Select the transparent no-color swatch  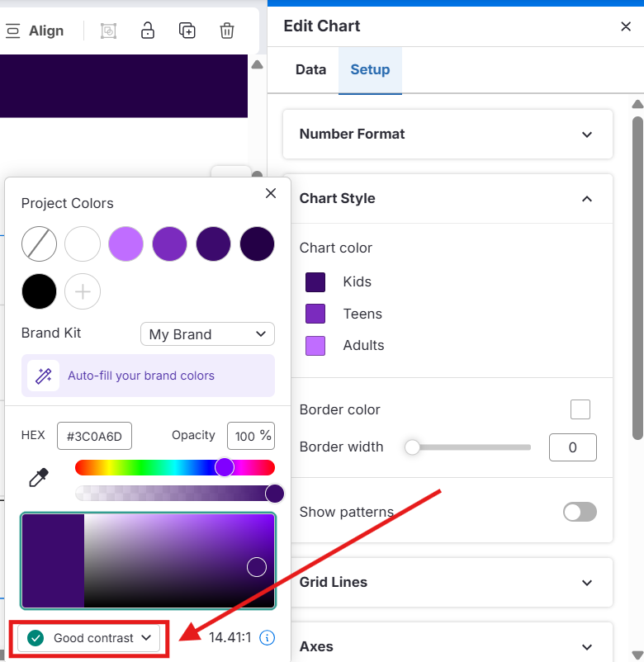39,244
